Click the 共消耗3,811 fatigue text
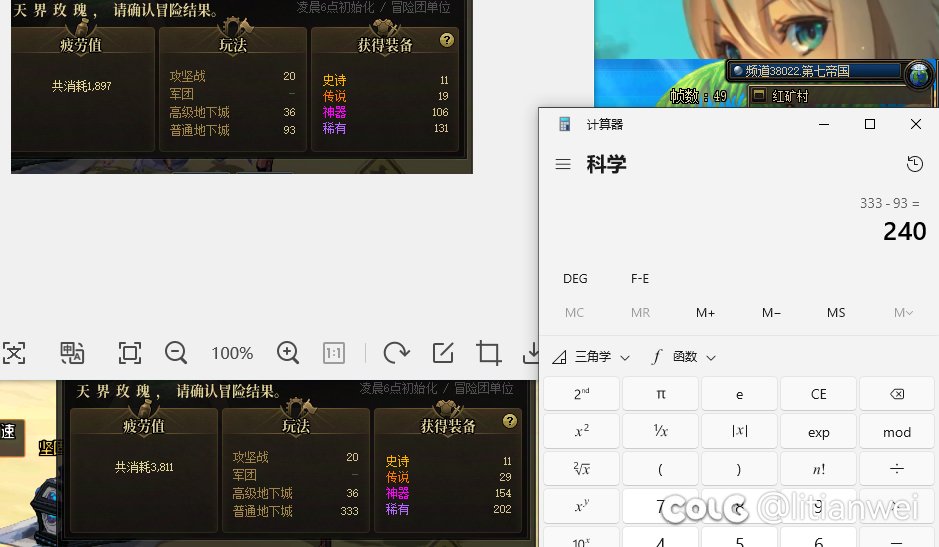Screen dimensions: 939x547 click(x=144, y=467)
